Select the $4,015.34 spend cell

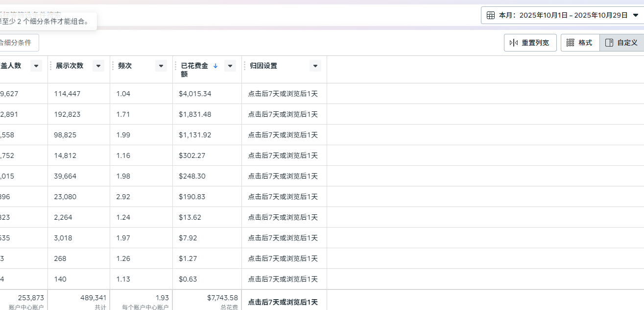195,94
